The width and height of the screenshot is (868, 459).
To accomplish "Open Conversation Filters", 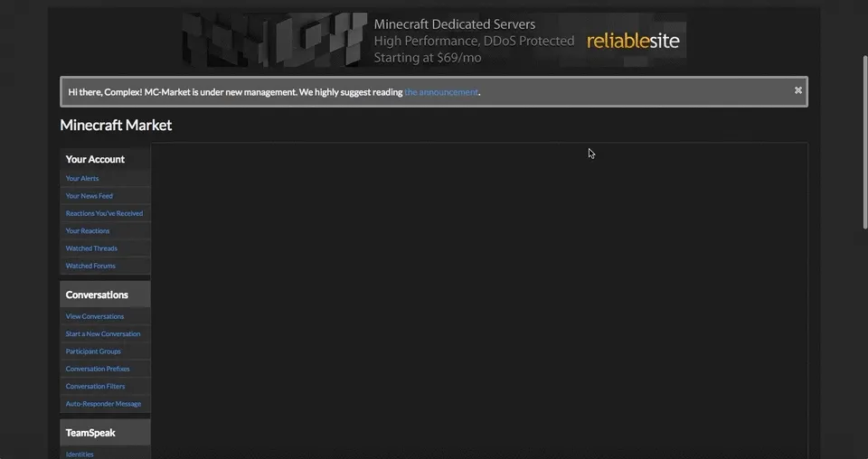I will click(95, 387).
